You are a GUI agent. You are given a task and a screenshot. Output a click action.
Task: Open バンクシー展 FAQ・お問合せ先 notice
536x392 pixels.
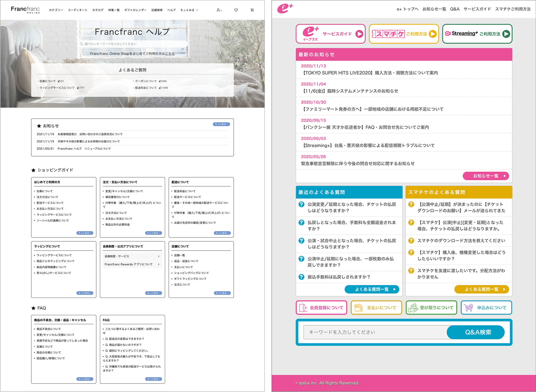click(x=365, y=127)
